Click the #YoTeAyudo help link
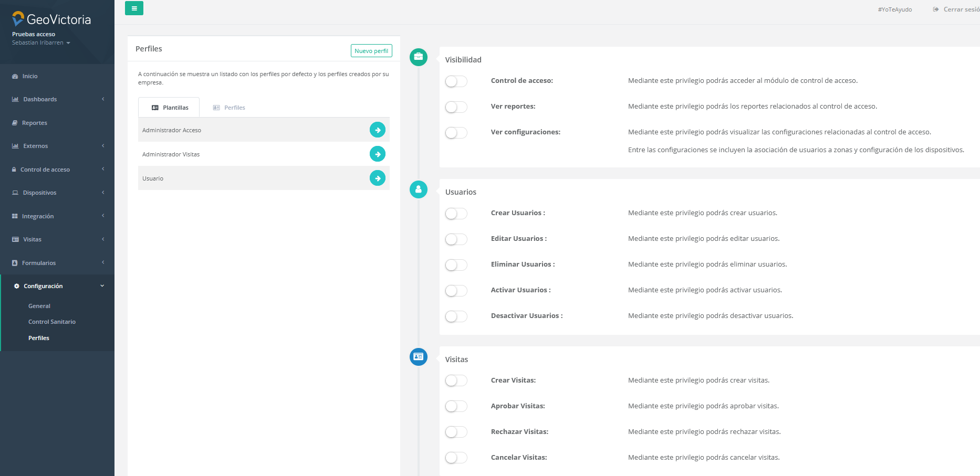The image size is (980, 476). click(894, 9)
